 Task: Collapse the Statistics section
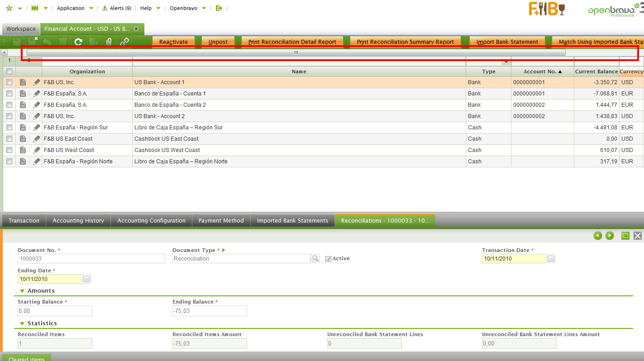[x=22, y=323]
